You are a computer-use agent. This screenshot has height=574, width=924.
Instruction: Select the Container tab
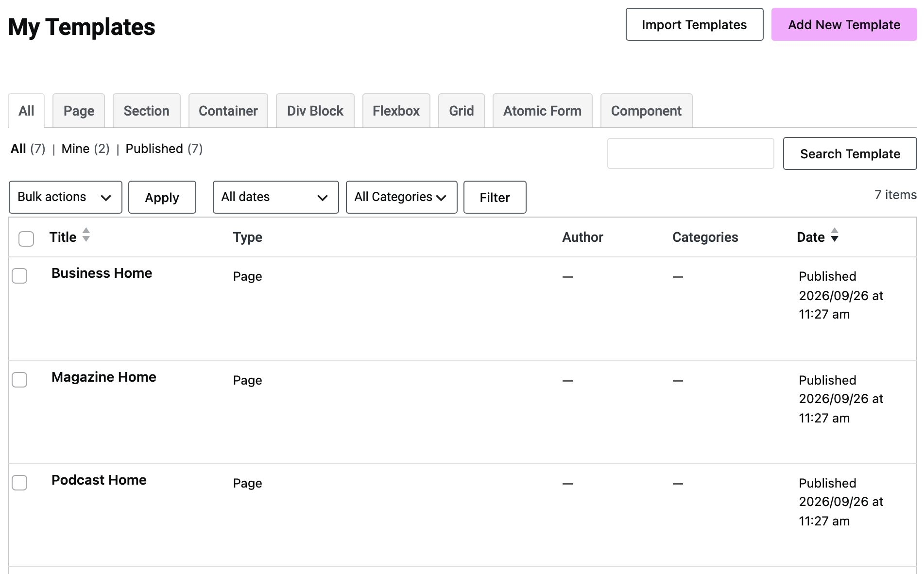[x=228, y=111]
